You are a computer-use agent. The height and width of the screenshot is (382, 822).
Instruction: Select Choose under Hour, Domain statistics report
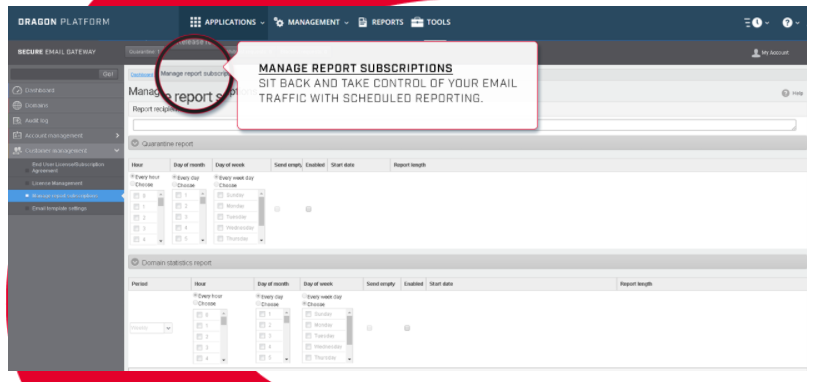pyautogui.click(x=196, y=303)
